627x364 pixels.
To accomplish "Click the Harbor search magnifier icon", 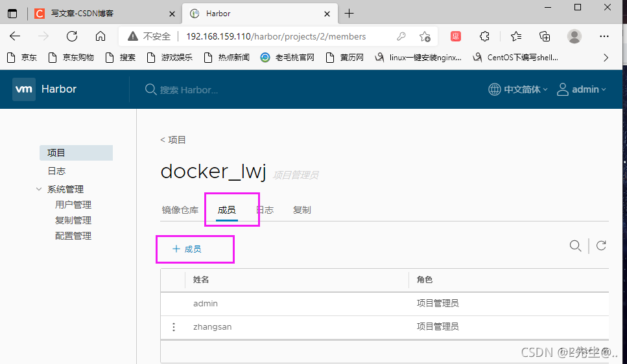I will (150, 89).
